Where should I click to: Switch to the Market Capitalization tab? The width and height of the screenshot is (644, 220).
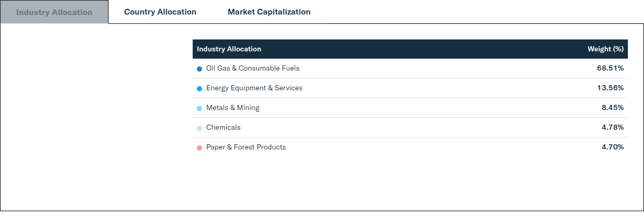(x=269, y=12)
